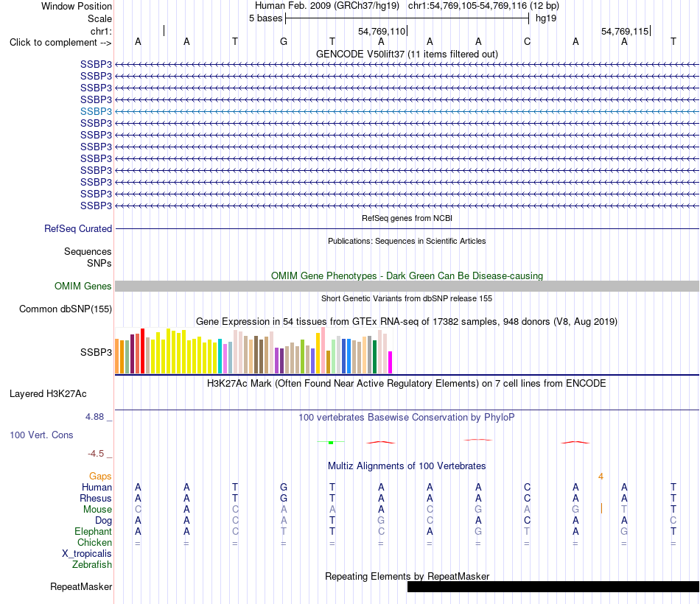
Task: Click the Sequences track label
Action: click(x=88, y=251)
